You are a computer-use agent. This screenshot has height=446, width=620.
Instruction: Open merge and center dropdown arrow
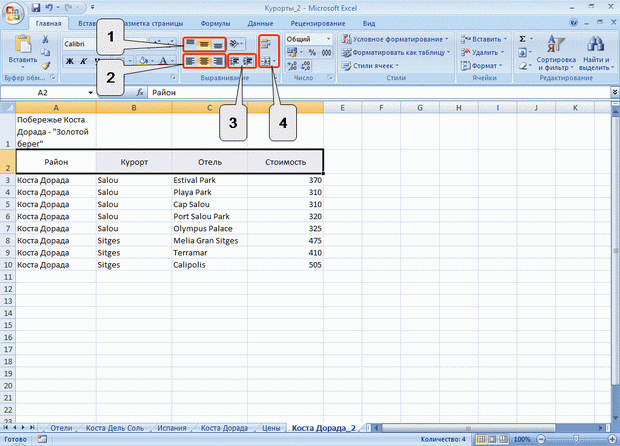click(274, 61)
